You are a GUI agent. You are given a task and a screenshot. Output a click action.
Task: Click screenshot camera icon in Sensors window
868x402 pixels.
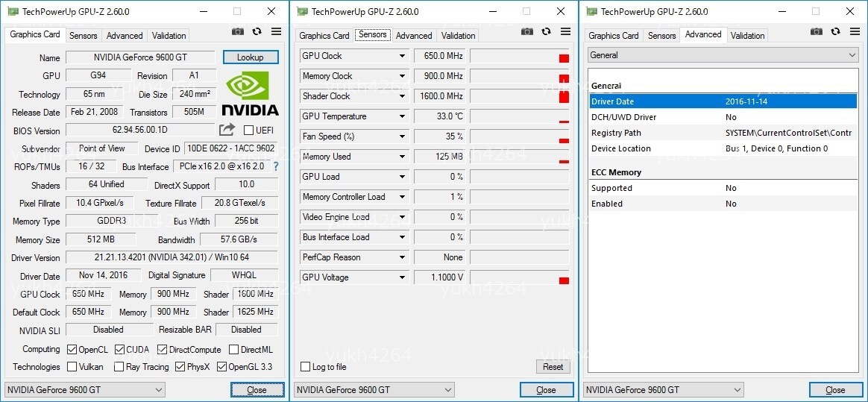527,31
